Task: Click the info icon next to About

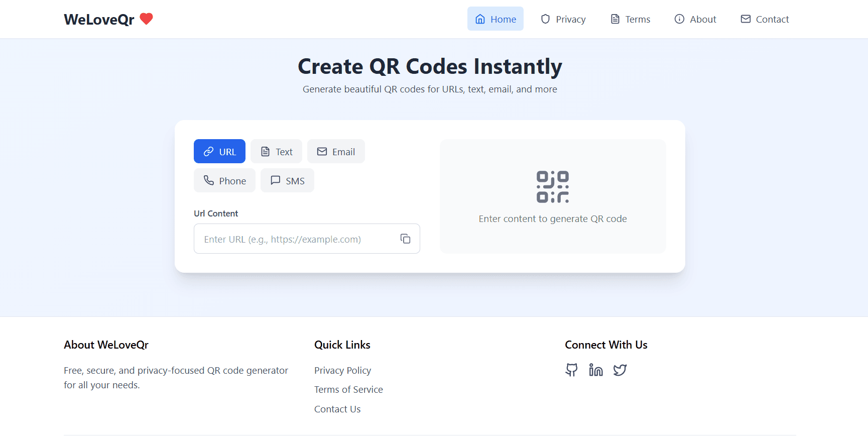Action: pyautogui.click(x=679, y=19)
